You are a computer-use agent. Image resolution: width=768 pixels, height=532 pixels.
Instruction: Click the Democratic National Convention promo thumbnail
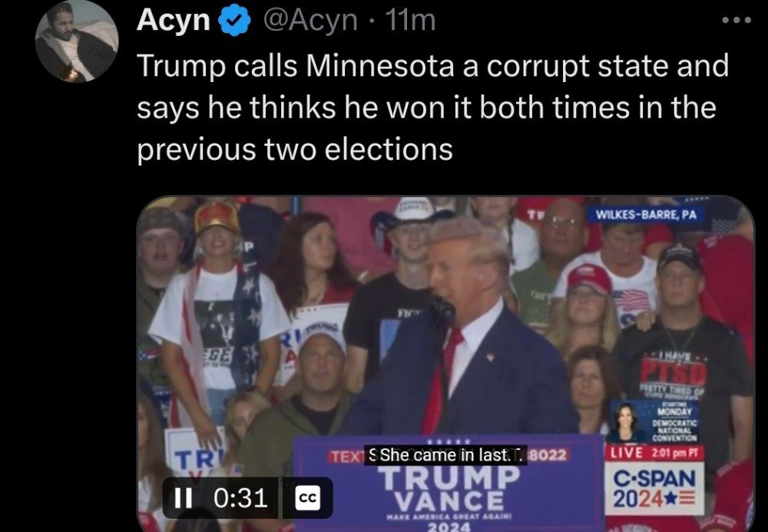click(655, 421)
